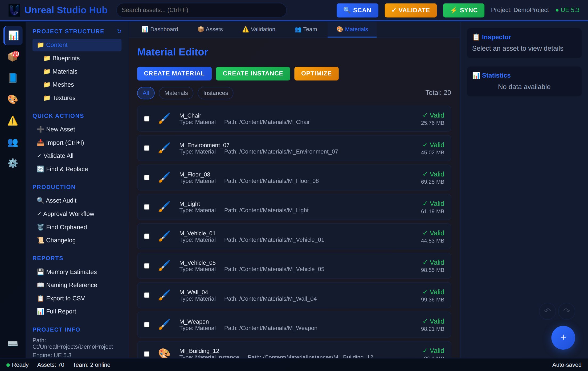
Task: Click the keyboard shortcuts icon in sidebar rail
Action: click(13, 343)
